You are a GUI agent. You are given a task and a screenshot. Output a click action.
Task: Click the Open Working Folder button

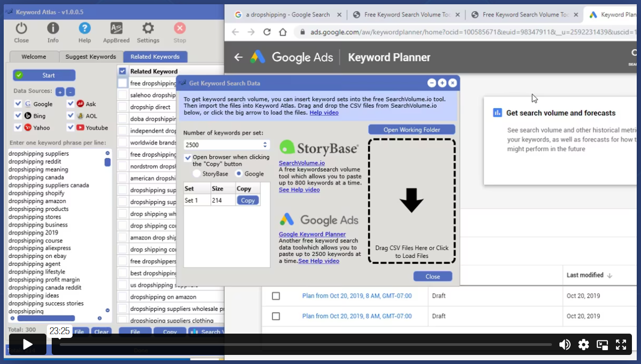click(x=412, y=129)
